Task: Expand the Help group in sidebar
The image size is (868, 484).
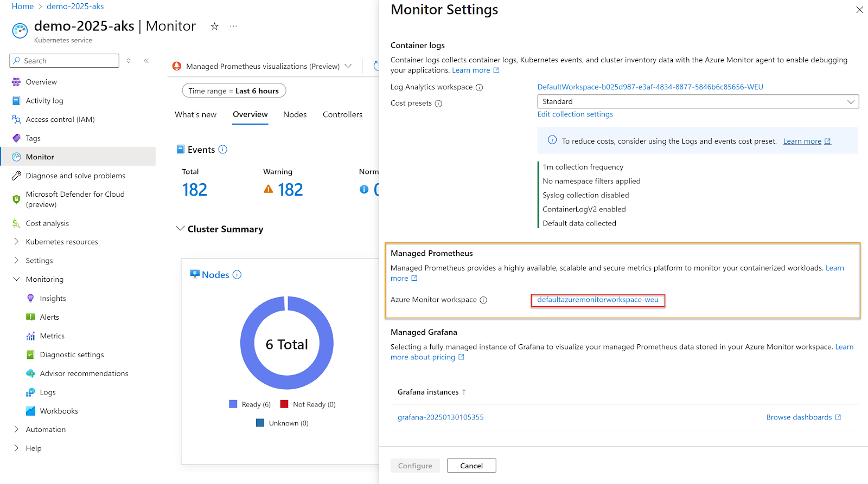Action: [x=16, y=448]
